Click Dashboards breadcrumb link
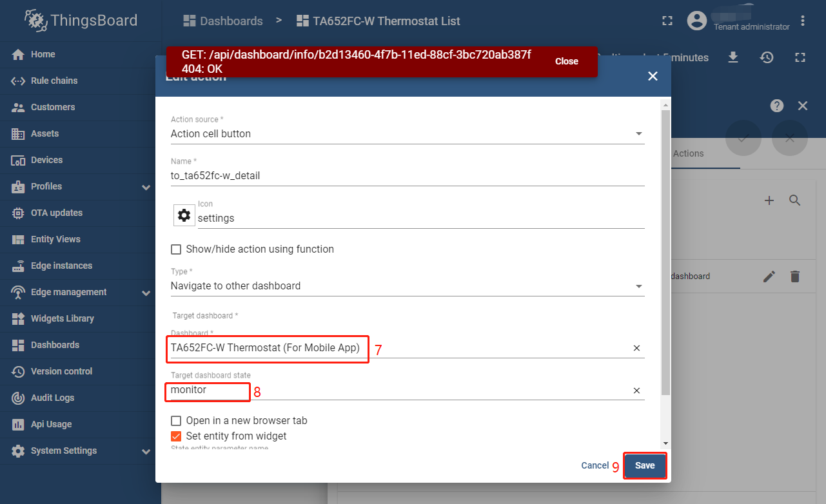This screenshot has width=826, height=504. (x=223, y=21)
